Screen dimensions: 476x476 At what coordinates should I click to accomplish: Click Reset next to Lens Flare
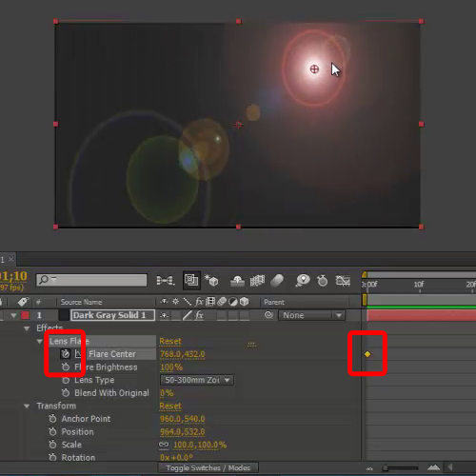(170, 341)
